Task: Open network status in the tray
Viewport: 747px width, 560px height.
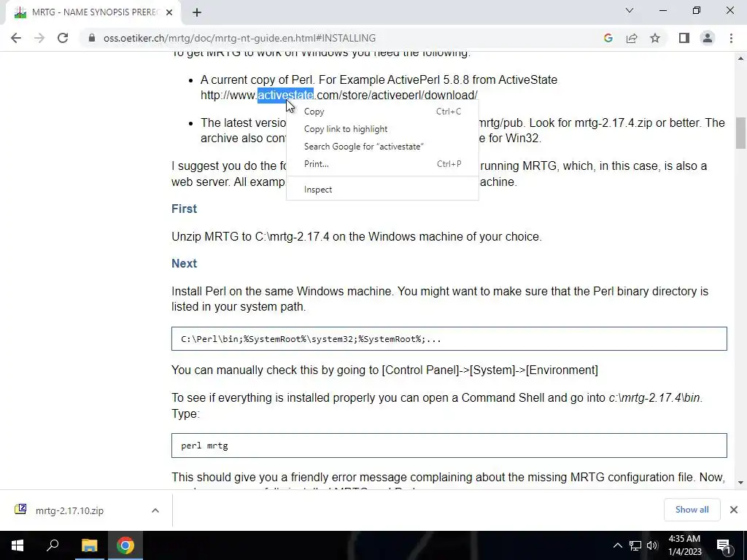Action: [635, 545]
